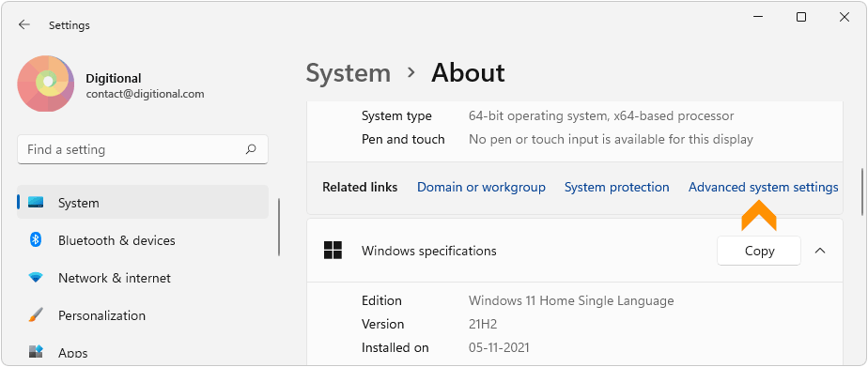Click the main page vertical scrollbar
868x367 pixels.
coord(862,191)
